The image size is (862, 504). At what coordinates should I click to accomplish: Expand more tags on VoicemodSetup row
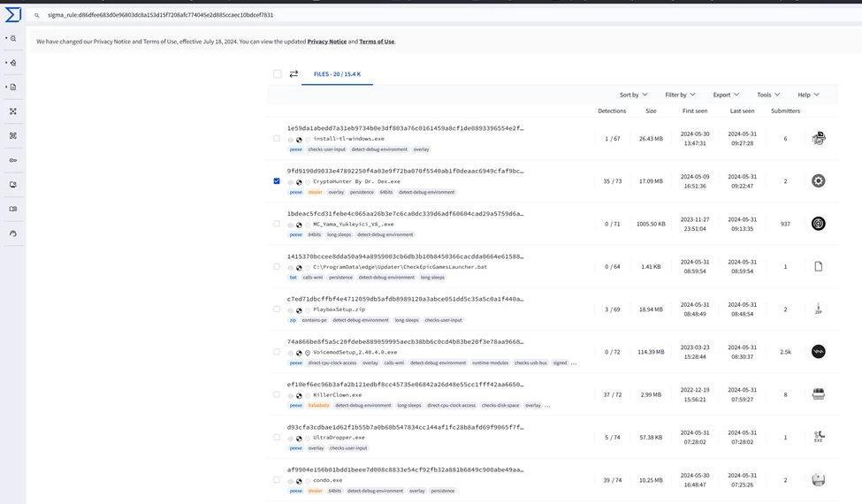coord(574,363)
